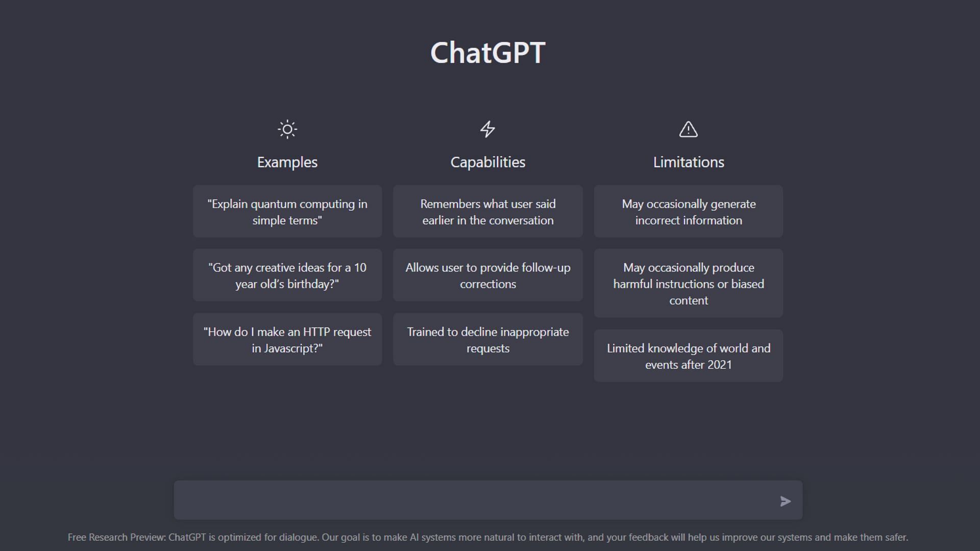Image resolution: width=980 pixels, height=551 pixels.
Task: Select 'Got any creative ideas for a 10 year old's birthday?'
Action: pyautogui.click(x=287, y=275)
